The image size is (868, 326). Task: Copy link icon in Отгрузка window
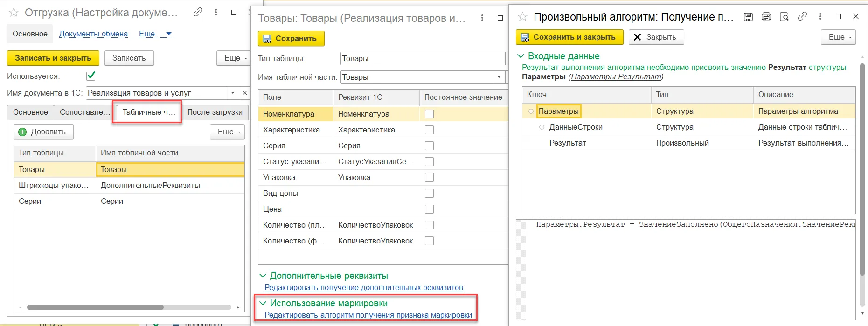(198, 13)
